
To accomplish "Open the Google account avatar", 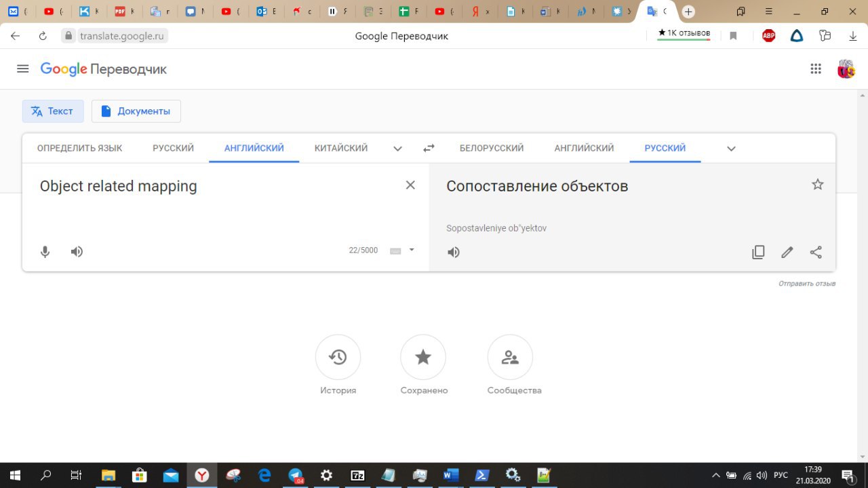I will pos(846,69).
